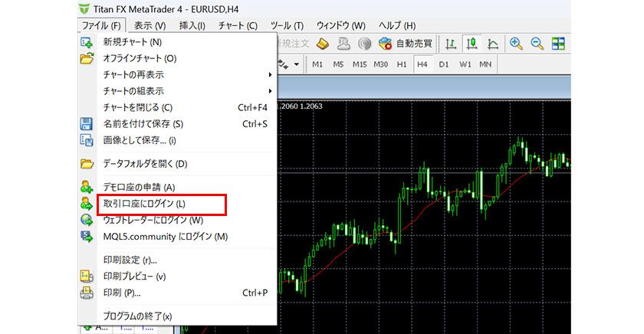This screenshot has height=334, width=644.
Task: Click the demo account user icon
Action: [87, 187]
